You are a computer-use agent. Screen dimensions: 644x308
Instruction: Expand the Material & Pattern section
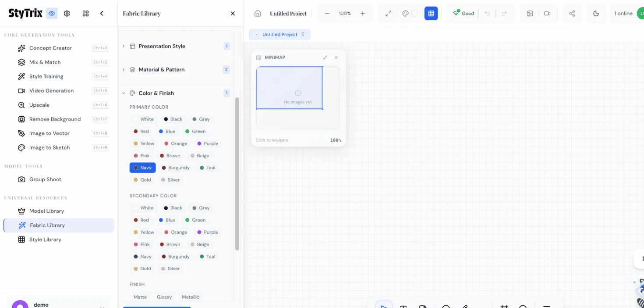161,70
